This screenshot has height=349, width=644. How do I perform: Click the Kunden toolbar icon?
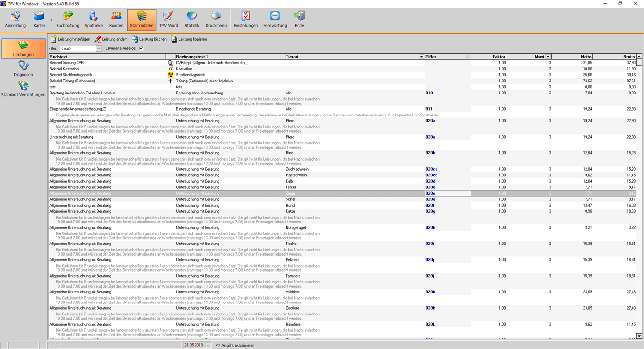[x=116, y=19]
